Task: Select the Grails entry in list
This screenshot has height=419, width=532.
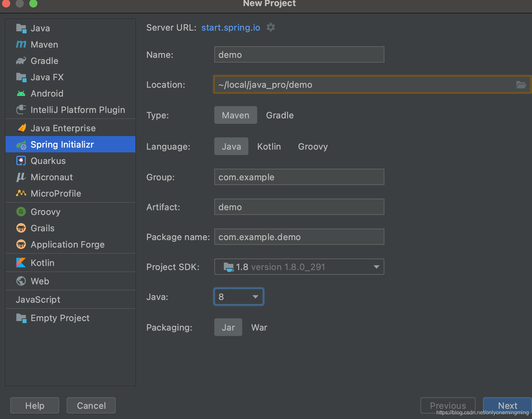Action: click(x=70, y=228)
